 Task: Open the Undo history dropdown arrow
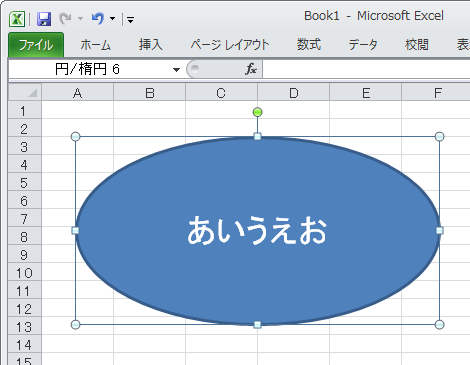coord(113,19)
